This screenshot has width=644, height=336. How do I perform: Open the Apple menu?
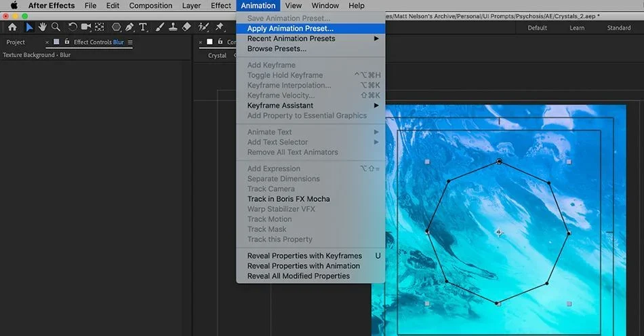(14, 5)
